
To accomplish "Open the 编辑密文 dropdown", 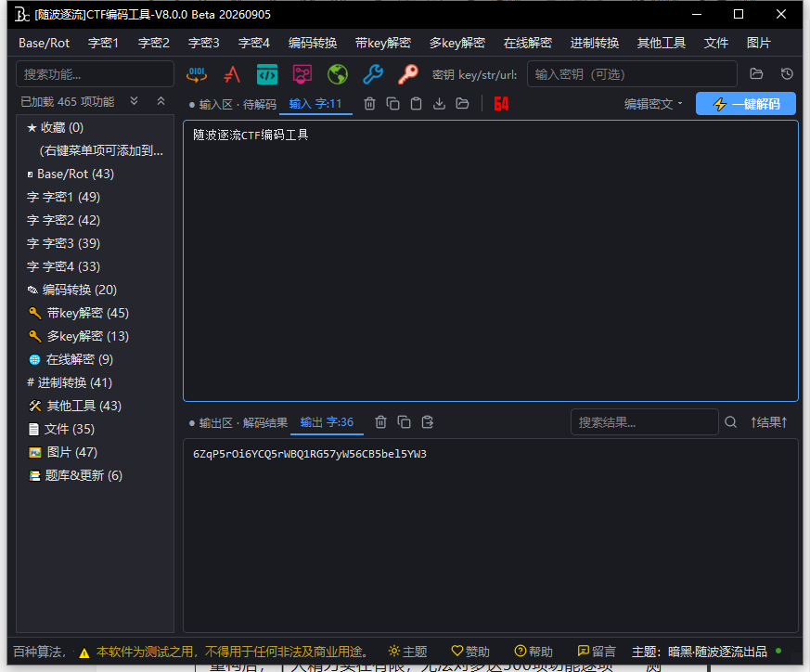I will click(653, 104).
